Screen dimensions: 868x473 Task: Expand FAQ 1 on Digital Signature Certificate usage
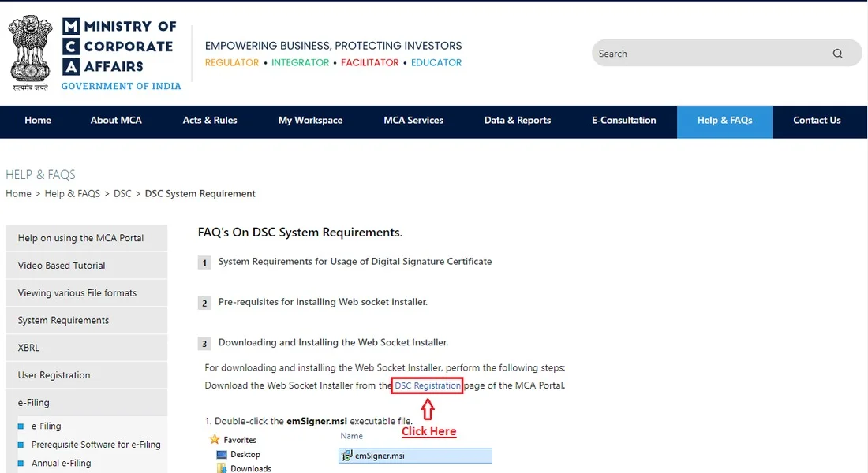click(x=355, y=261)
